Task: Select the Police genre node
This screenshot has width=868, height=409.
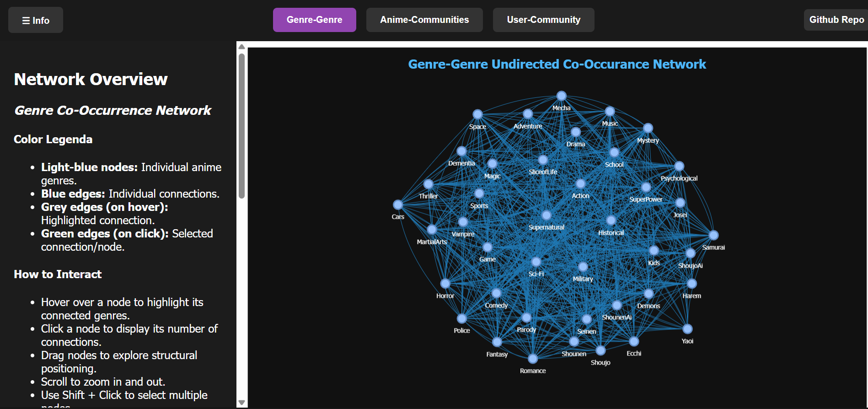Action: point(462,318)
